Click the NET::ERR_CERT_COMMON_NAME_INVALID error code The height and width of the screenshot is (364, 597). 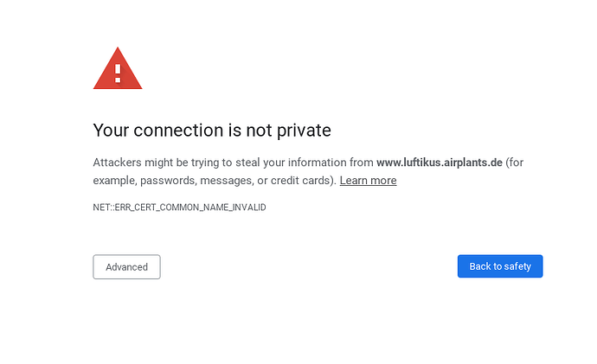point(179,208)
